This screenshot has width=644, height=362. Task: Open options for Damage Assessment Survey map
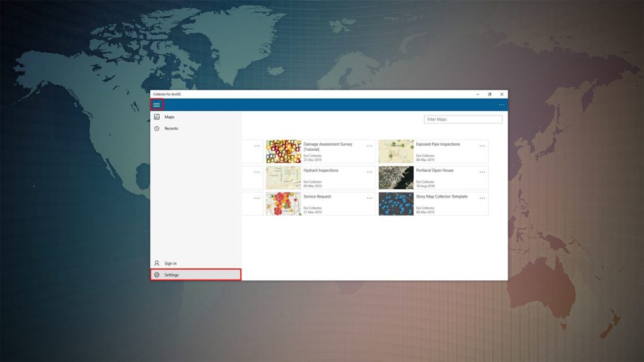pos(370,146)
